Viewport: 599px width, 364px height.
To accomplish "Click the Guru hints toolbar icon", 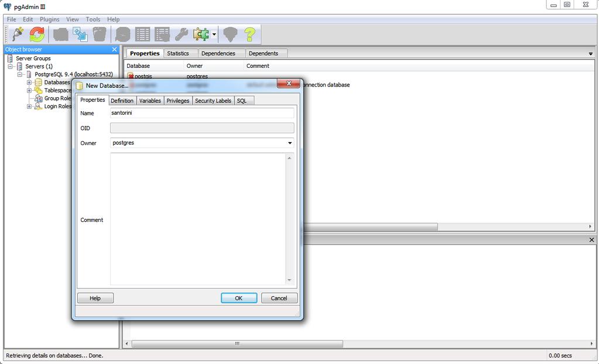I will tap(230, 35).
